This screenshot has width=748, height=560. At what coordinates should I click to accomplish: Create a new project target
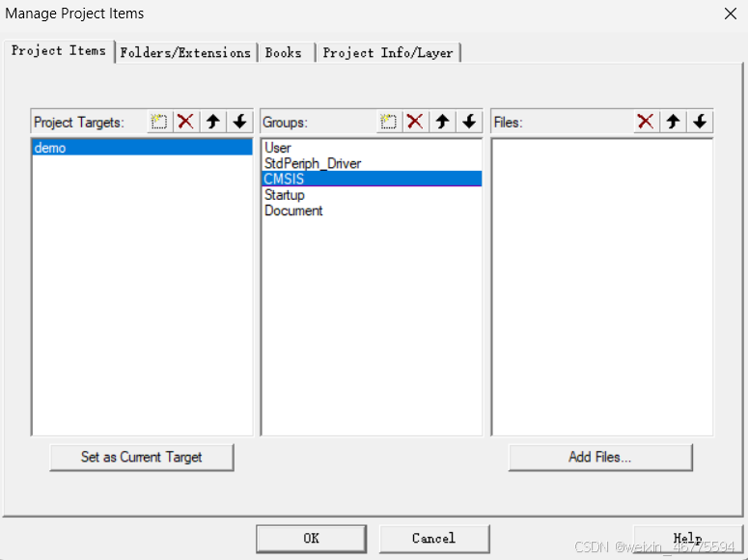[x=159, y=122]
